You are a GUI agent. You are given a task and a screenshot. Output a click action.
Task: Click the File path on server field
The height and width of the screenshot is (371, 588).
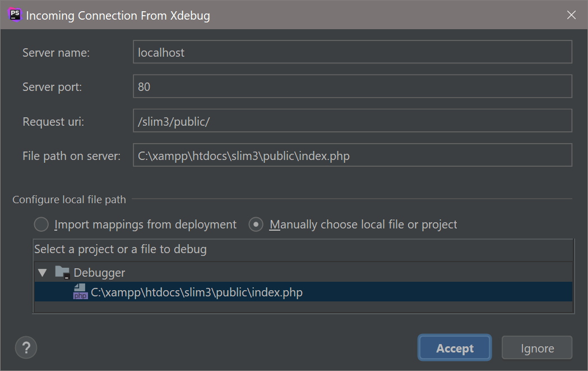point(352,155)
